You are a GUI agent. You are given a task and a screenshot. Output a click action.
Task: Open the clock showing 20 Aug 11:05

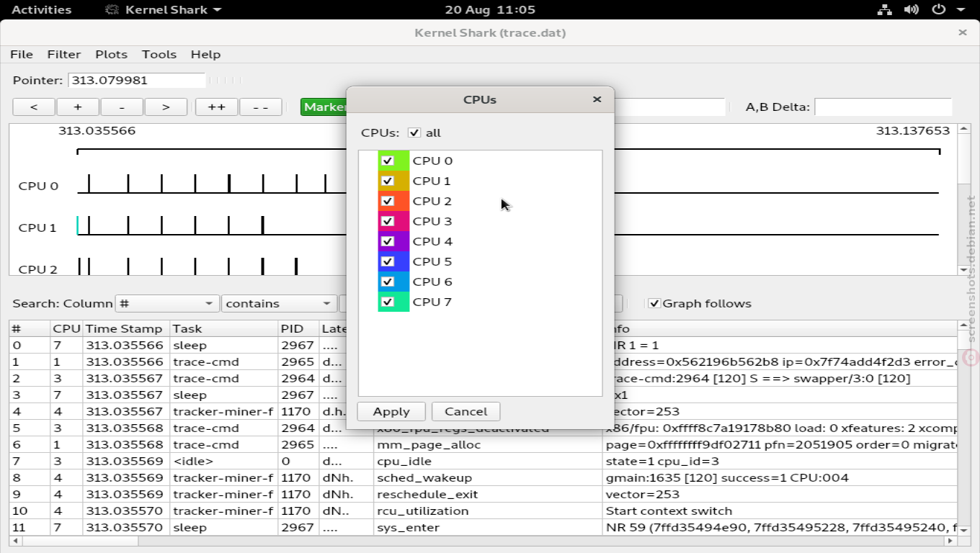point(490,10)
